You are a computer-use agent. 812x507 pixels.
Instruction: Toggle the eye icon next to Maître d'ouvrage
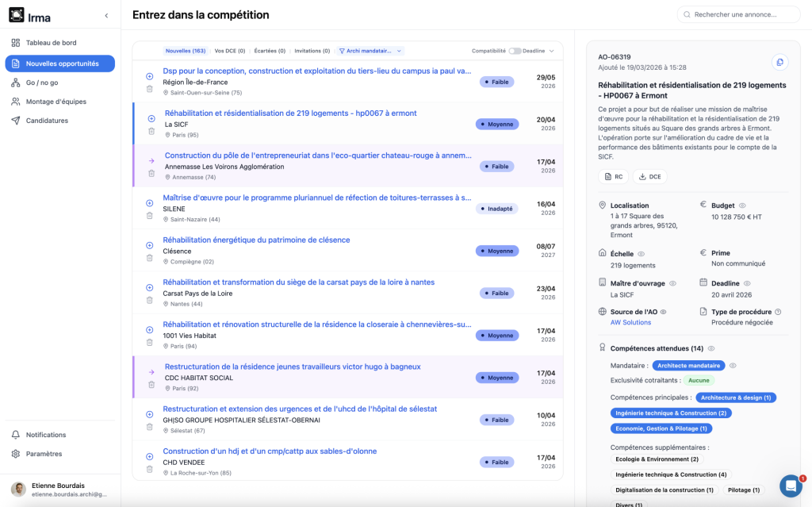672,283
